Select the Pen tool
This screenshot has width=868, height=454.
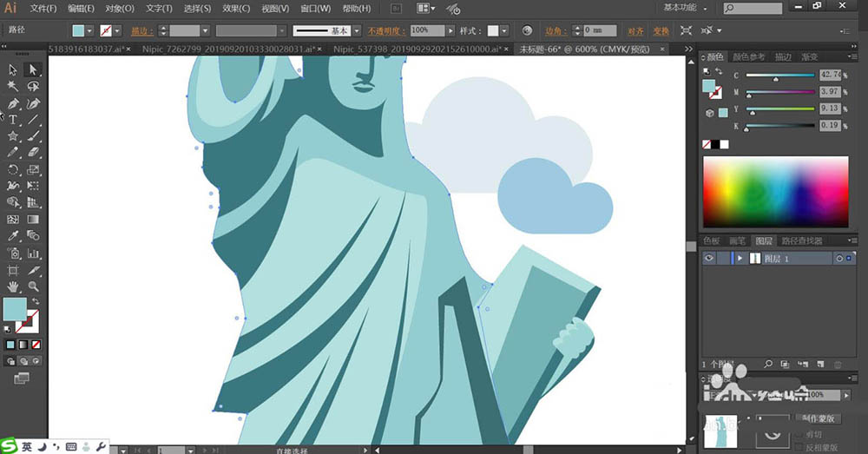click(13, 103)
